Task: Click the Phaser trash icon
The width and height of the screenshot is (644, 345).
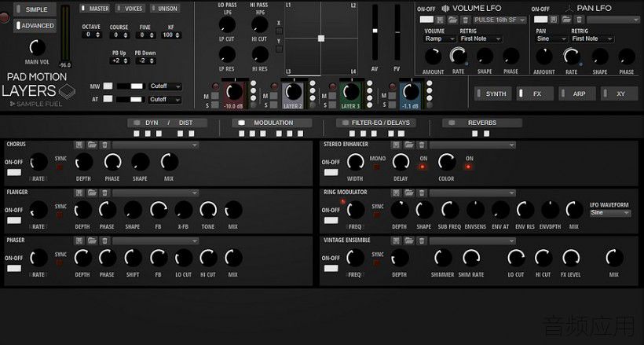Action: click(x=104, y=241)
